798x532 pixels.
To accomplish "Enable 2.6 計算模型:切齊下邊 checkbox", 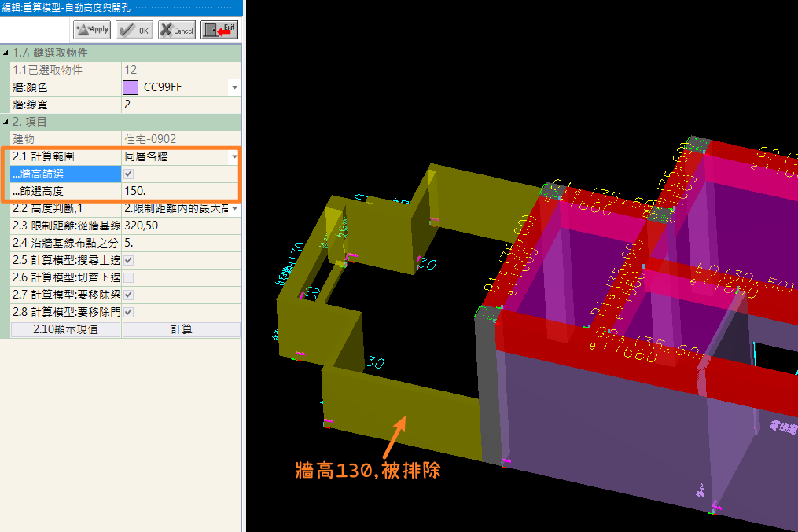I will (x=128, y=277).
